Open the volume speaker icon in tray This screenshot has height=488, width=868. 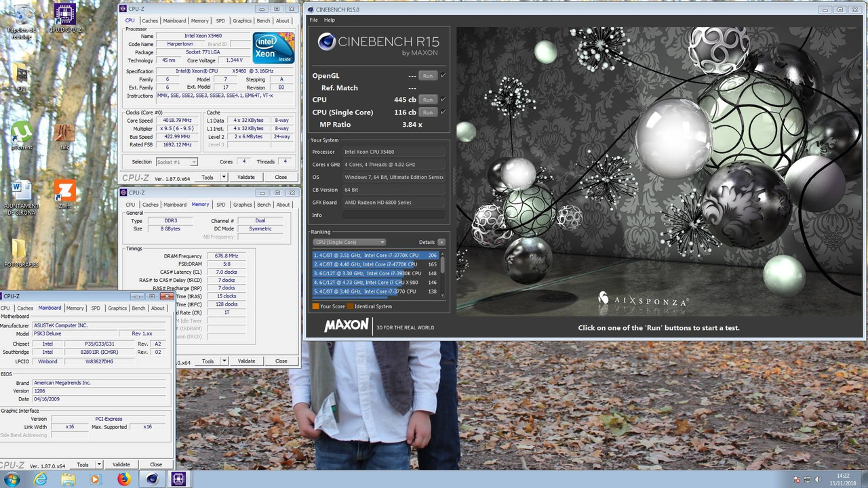(818, 479)
